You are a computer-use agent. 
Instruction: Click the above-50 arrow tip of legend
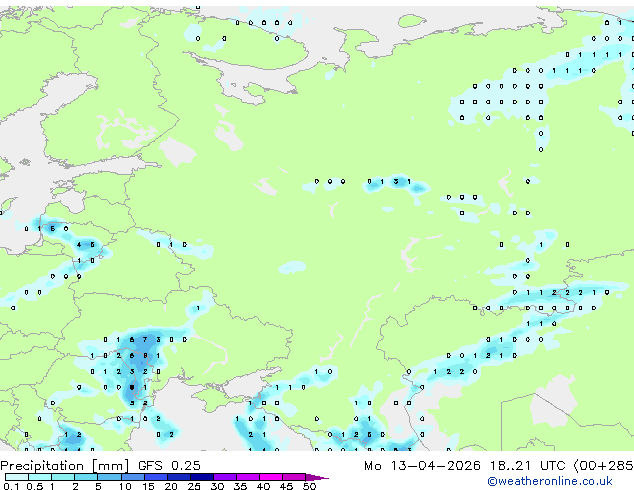[x=317, y=477]
